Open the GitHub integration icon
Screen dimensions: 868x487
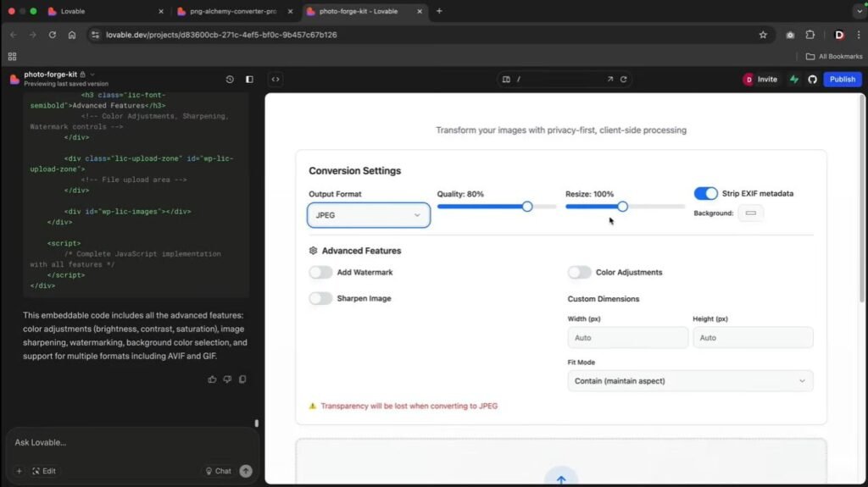point(812,79)
